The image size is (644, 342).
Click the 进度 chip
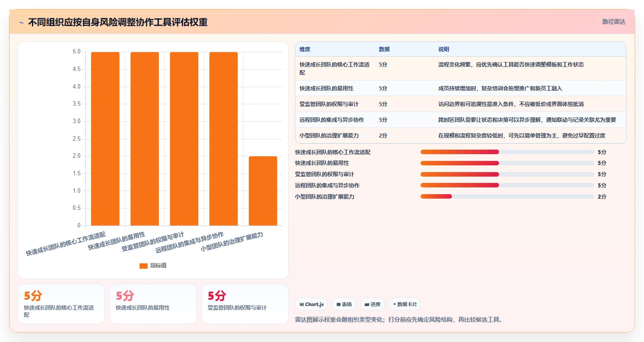click(x=372, y=304)
